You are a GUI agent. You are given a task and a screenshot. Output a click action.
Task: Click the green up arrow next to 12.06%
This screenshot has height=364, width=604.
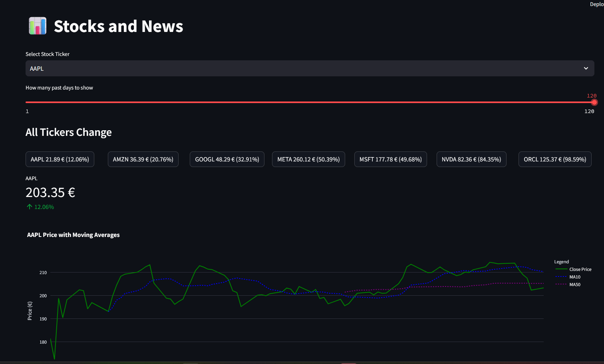point(29,207)
